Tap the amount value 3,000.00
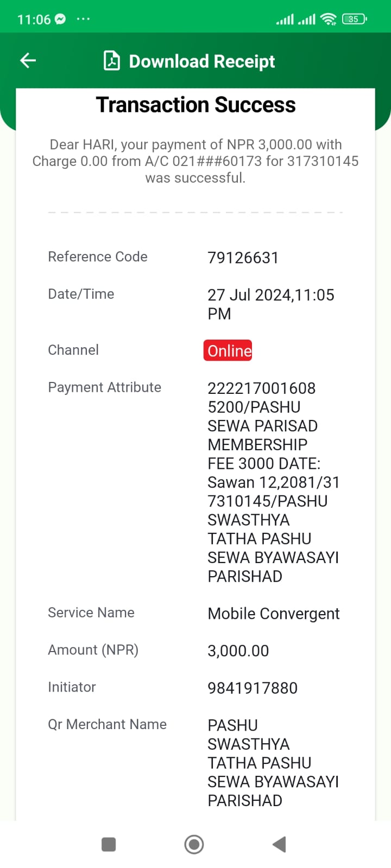Image resolution: width=391 pixels, height=868 pixels. pyautogui.click(x=238, y=650)
